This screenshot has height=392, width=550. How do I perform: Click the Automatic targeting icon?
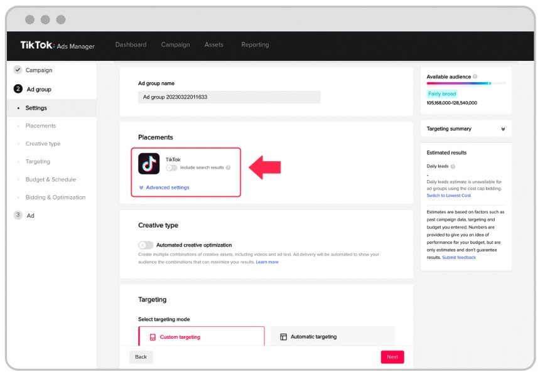pyautogui.click(x=283, y=337)
